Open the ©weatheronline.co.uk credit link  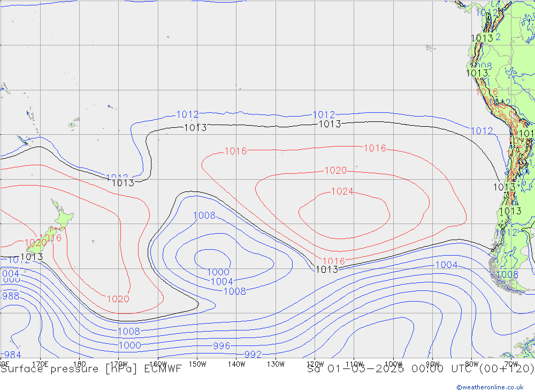[490, 387]
